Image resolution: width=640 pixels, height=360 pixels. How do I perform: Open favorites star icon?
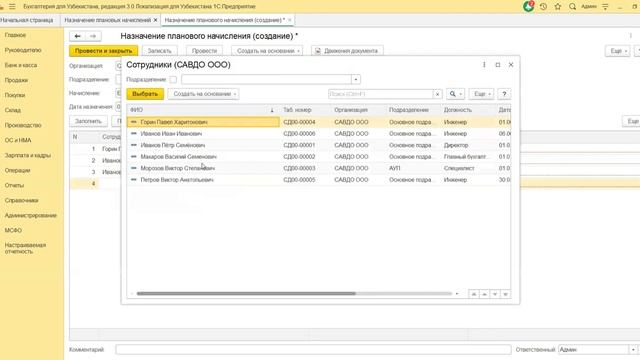coord(558,7)
